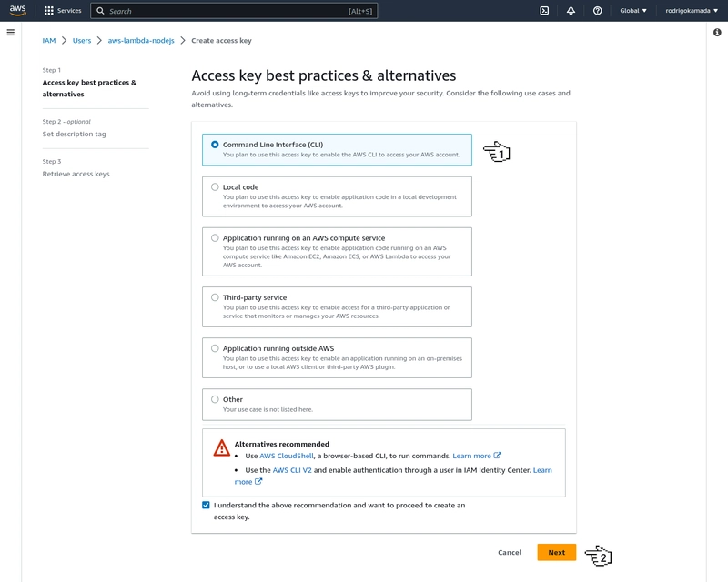
Task: Click the notifications bell icon
Action: 571,10
